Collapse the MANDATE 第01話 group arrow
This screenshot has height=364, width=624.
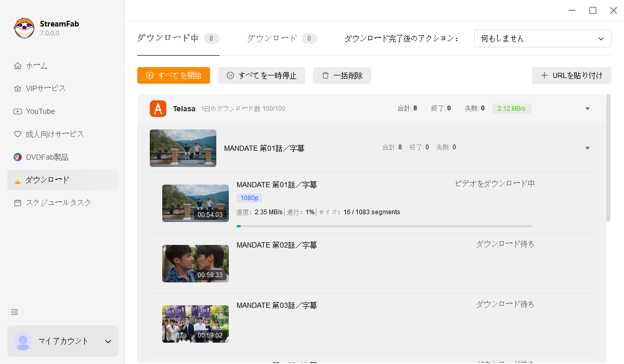tap(588, 148)
